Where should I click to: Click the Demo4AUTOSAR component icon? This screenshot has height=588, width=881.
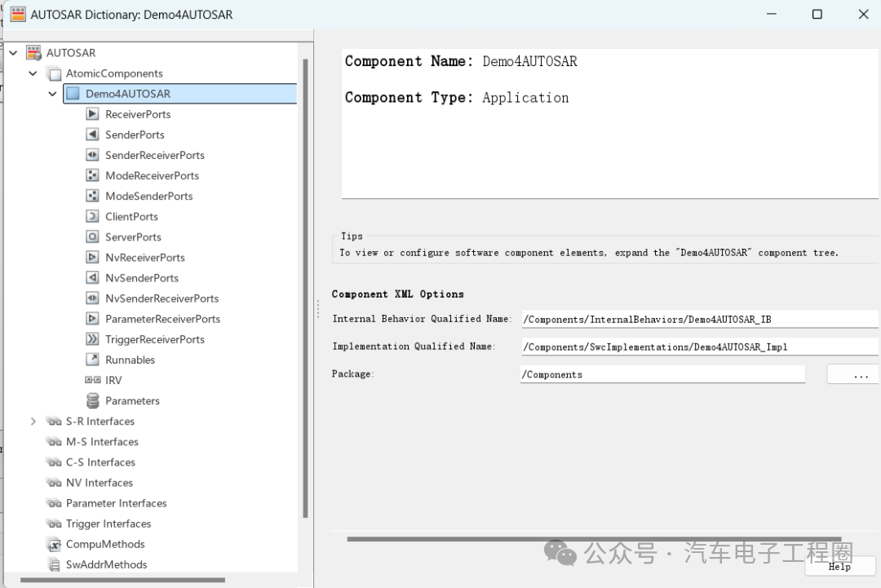click(73, 94)
